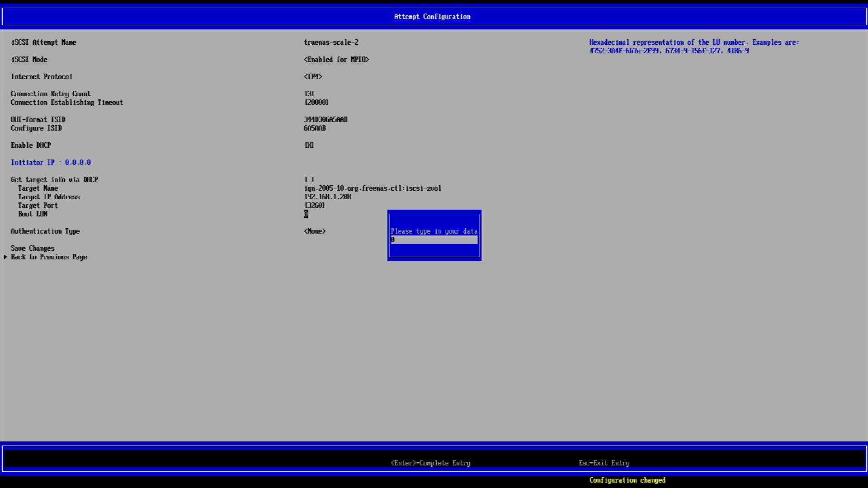Click the Attempt Configuration title bar
This screenshot has width=868, height=488.
tap(432, 16)
